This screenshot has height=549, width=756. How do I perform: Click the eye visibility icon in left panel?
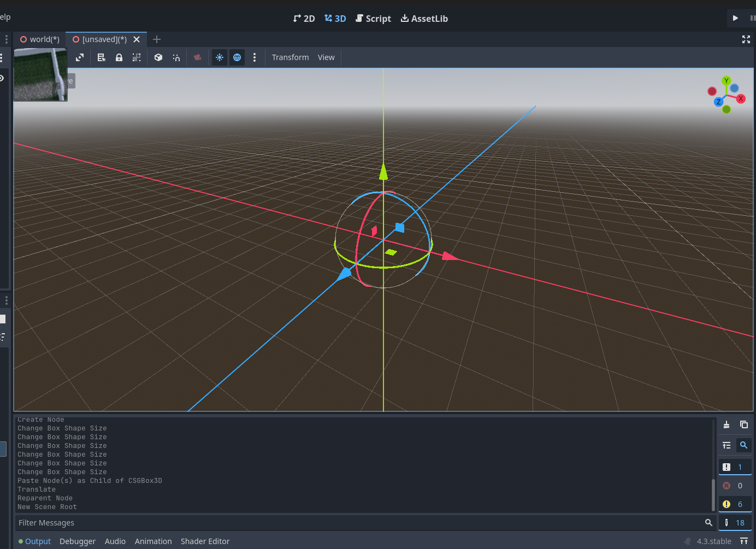tap(2, 78)
